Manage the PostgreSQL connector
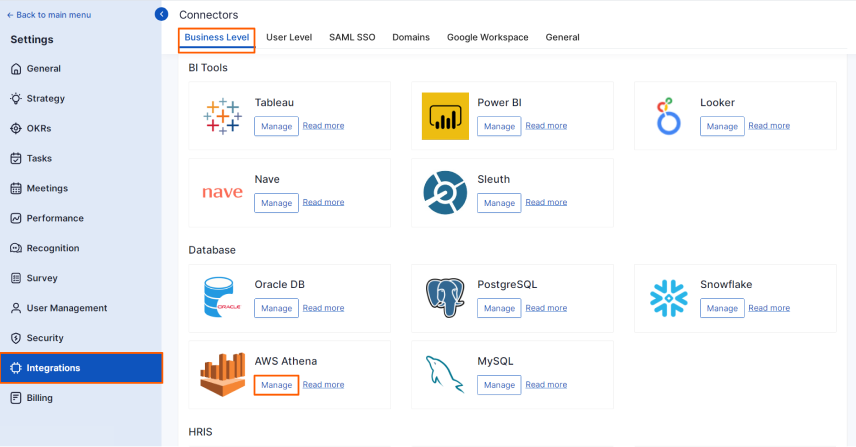 click(x=499, y=308)
